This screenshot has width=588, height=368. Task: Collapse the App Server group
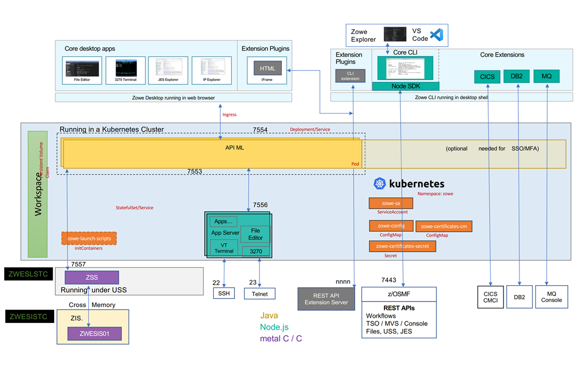click(225, 233)
